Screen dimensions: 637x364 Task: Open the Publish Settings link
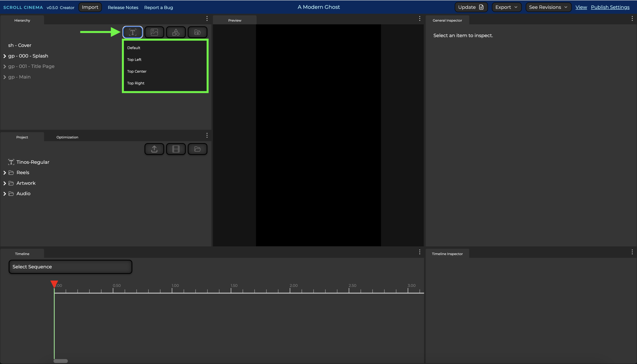[610, 7]
